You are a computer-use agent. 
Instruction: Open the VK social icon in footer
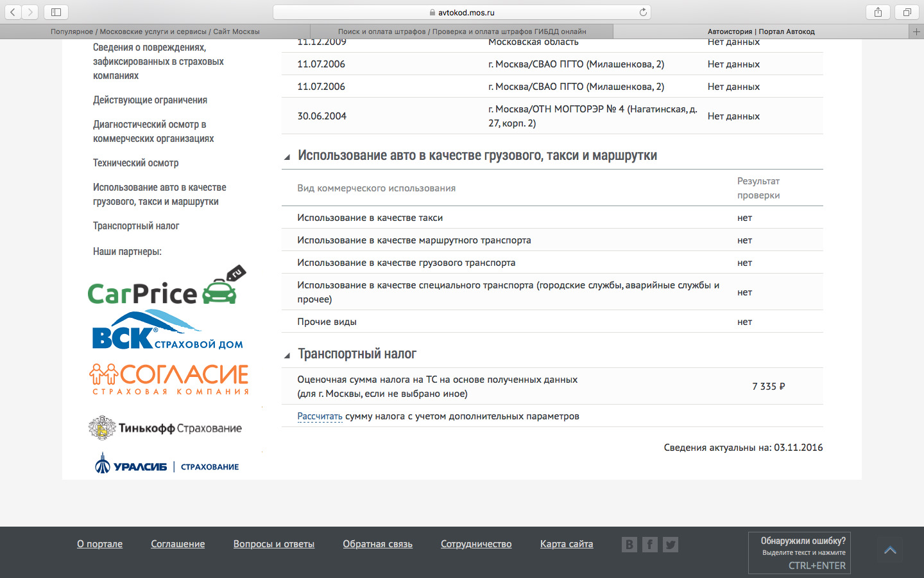[629, 545]
